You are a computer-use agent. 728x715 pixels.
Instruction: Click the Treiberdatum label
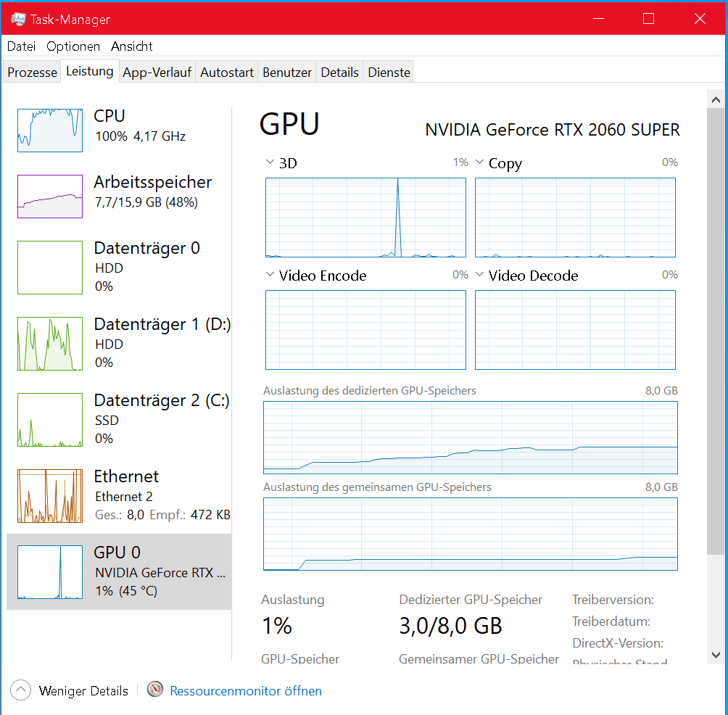(611, 621)
